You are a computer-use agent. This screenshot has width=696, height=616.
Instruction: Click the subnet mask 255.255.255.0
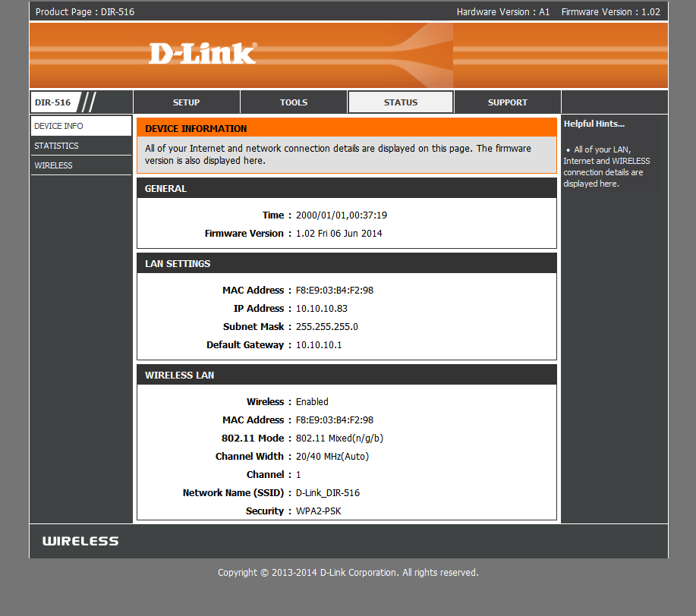[x=326, y=327]
